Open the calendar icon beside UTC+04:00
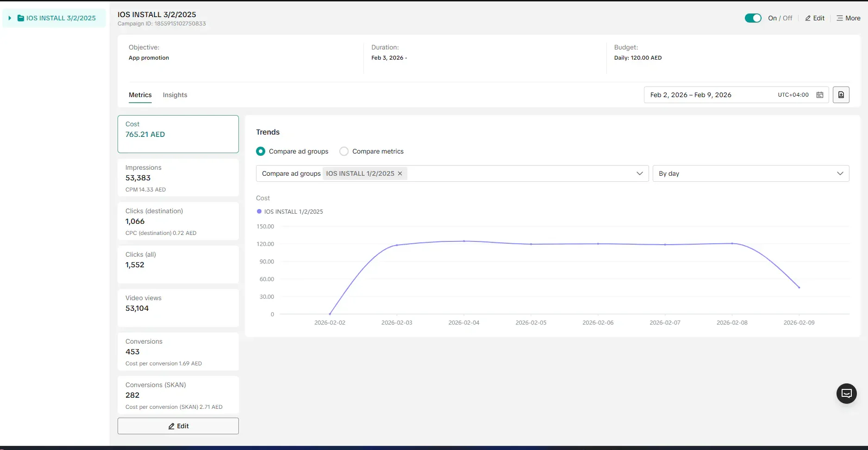The height and width of the screenshot is (450, 868). [820, 94]
